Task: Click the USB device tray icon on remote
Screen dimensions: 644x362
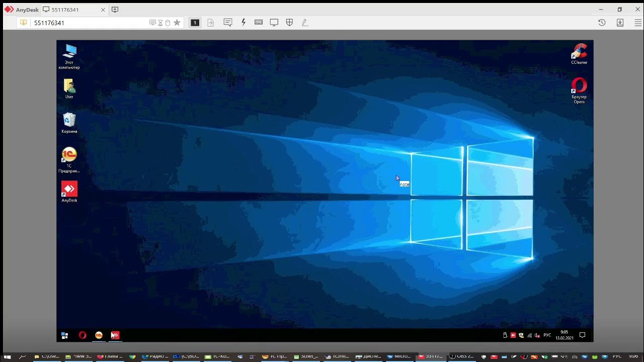Action: click(x=505, y=335)
